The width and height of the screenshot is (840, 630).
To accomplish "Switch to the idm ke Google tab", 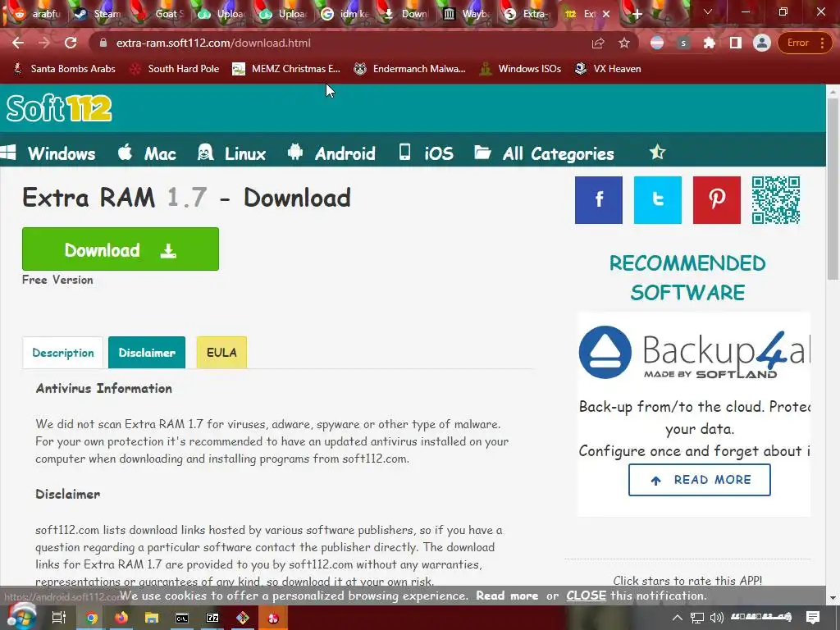I will point(344,14).
